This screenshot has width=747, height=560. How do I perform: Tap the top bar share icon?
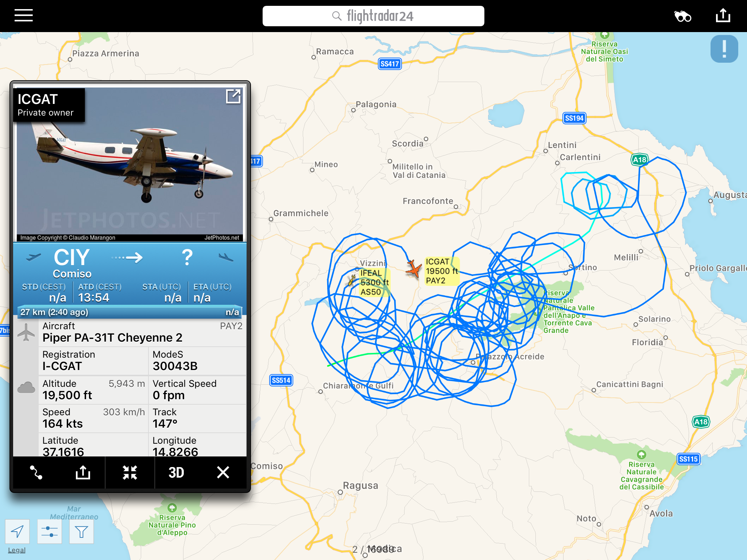click(723, 16)
